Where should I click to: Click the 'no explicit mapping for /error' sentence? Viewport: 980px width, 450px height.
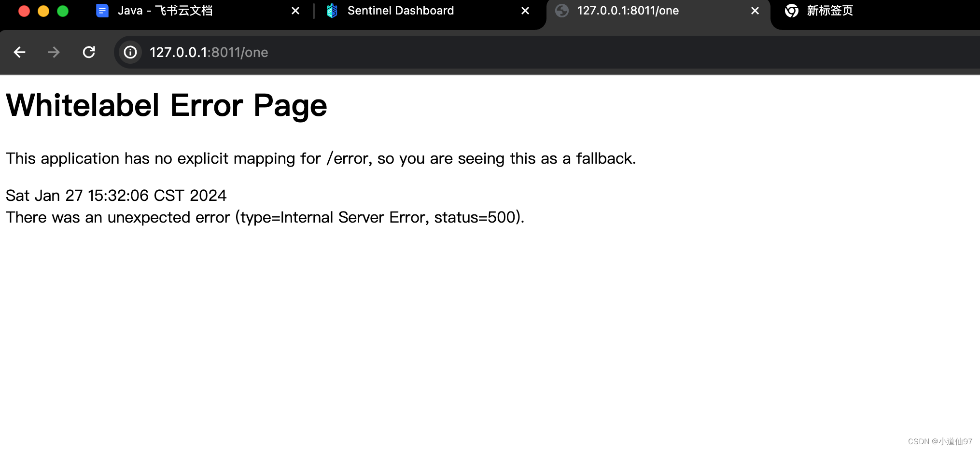[321, 158]
